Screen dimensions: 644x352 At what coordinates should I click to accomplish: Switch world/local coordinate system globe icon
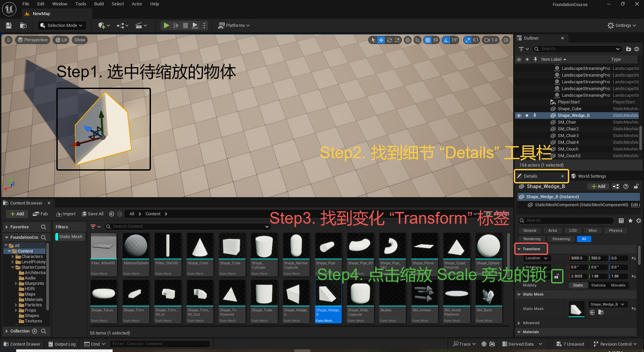point(408,40)
